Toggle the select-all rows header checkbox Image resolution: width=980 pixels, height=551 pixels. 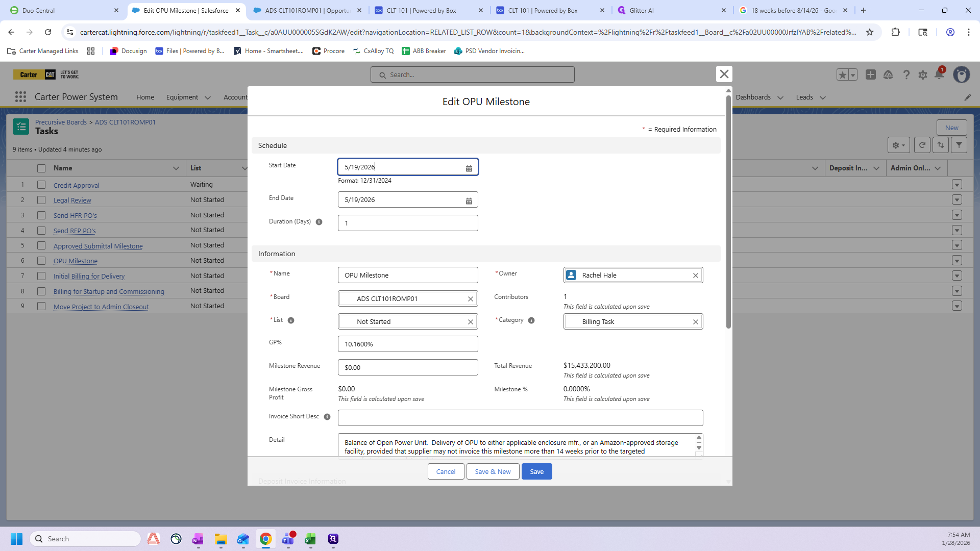click(x=41, y=168)
